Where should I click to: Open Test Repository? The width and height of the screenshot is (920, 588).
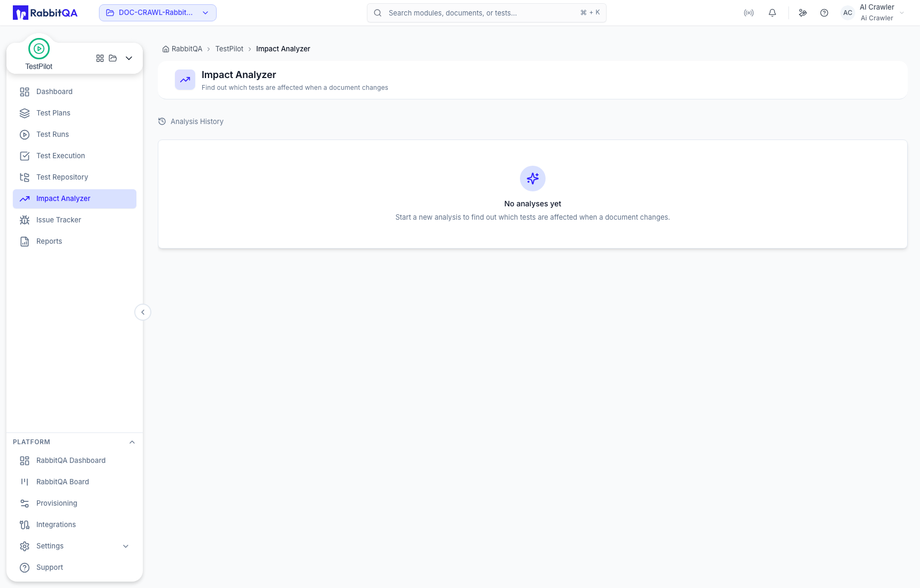point(74,177)
